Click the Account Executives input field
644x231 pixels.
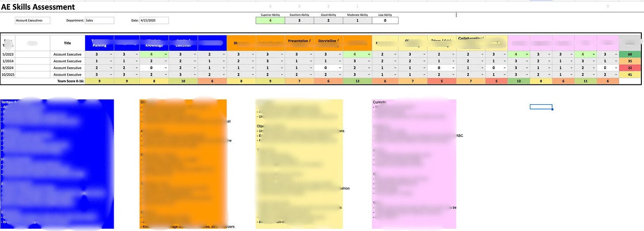(x=32, y=20)
